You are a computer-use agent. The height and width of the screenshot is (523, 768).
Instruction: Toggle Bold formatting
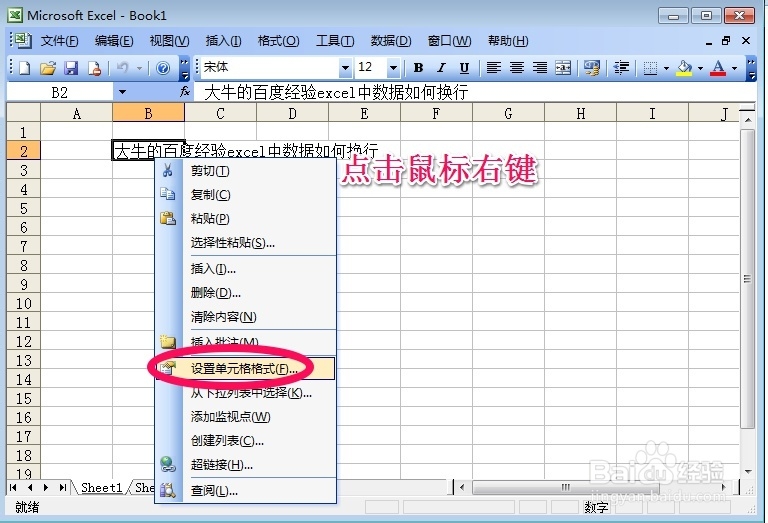(x=418, y=68)
